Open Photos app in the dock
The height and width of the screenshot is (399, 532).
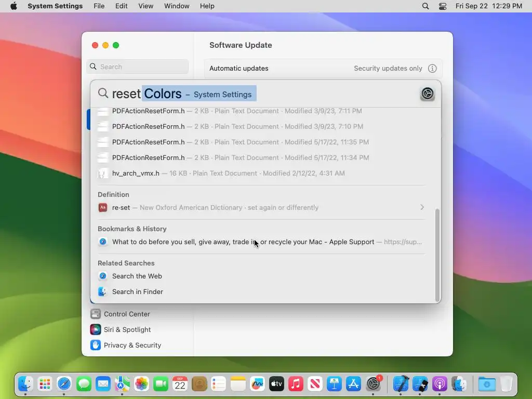tap(141, 384)
